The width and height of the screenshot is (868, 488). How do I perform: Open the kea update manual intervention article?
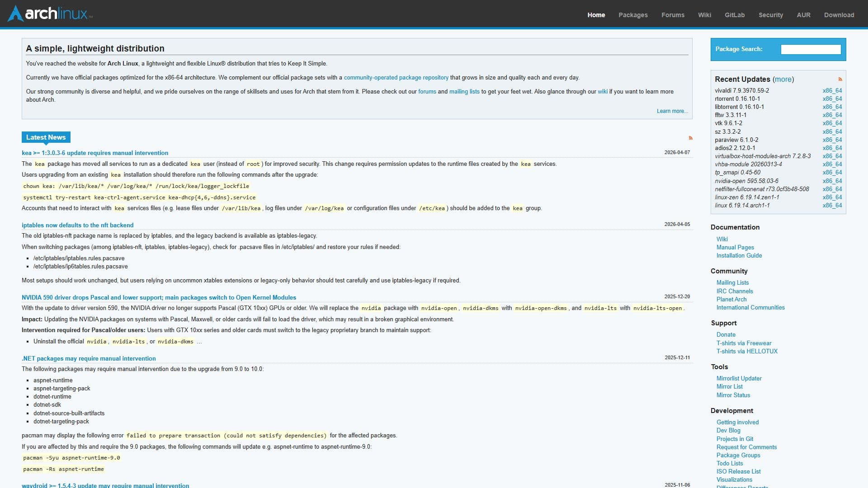[x=95, y=153]
